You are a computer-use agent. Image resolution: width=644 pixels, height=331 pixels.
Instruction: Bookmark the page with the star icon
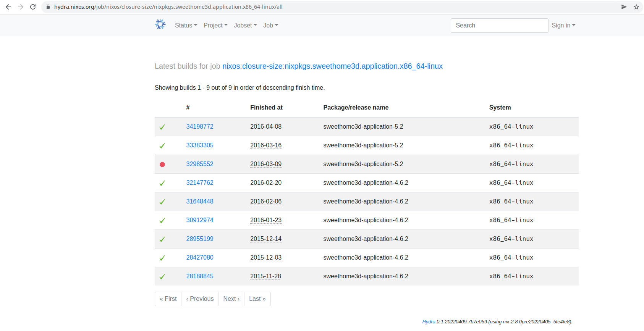pyautogui.click(x=636, y=7)
